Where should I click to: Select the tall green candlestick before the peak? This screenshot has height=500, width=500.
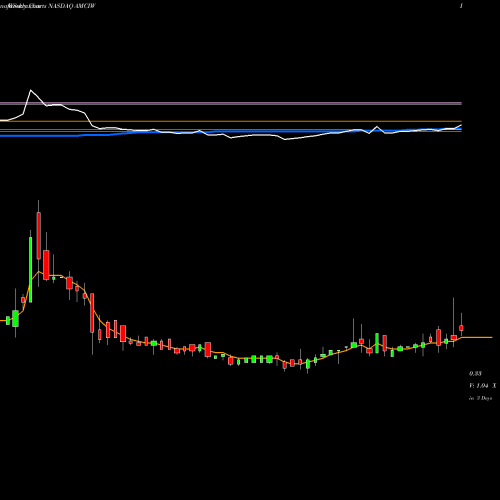31,270
